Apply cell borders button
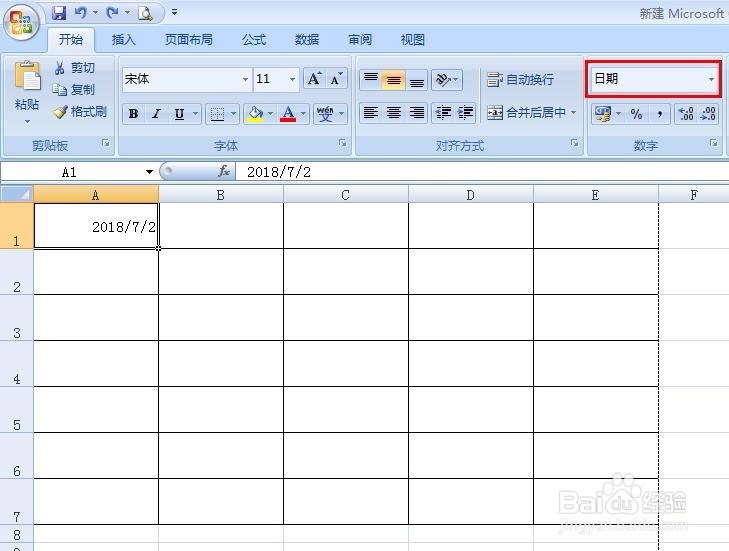This screenshot has height=551, width=729. (217, 113)
